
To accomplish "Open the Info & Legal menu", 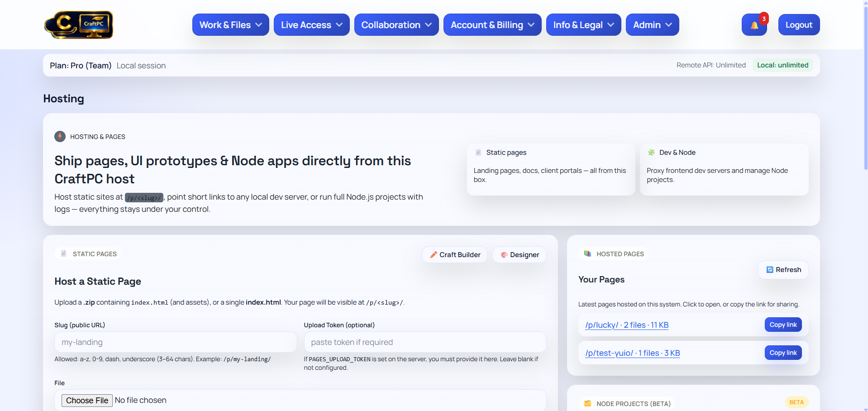I will point(583,25).
